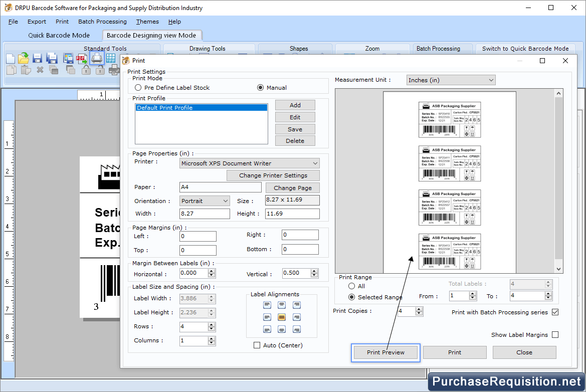Viewport: 586px width, 392px height.
Task: Open the Batch Processing menu
Action: pos(102,22)
